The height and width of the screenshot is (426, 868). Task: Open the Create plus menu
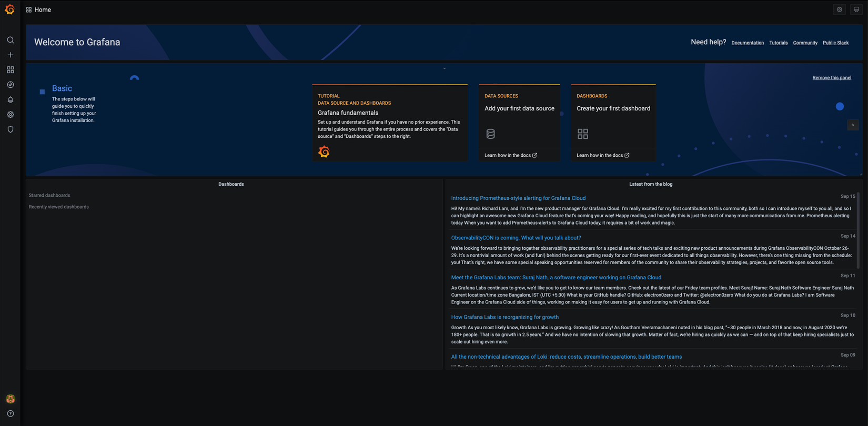point(10,55)
